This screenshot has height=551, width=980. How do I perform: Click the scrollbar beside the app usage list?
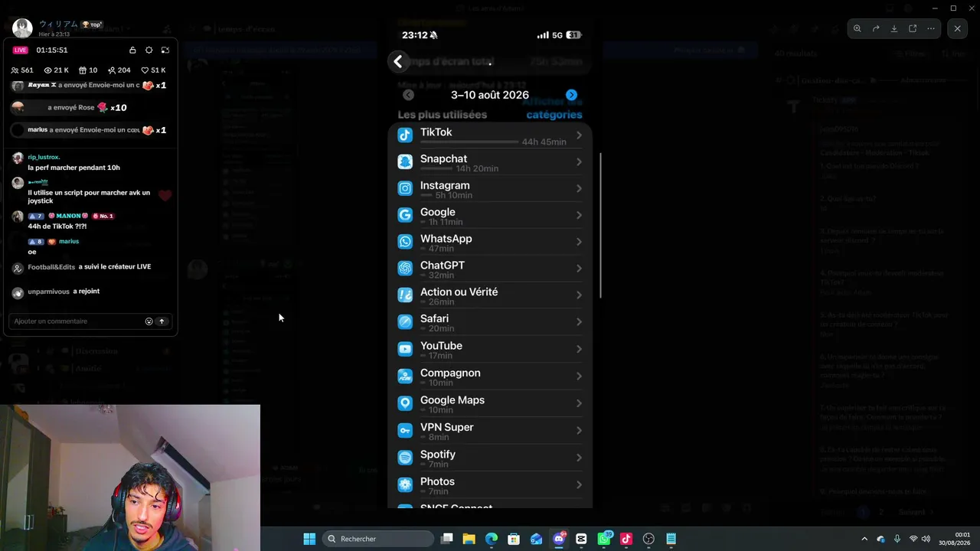coord(601,226)
